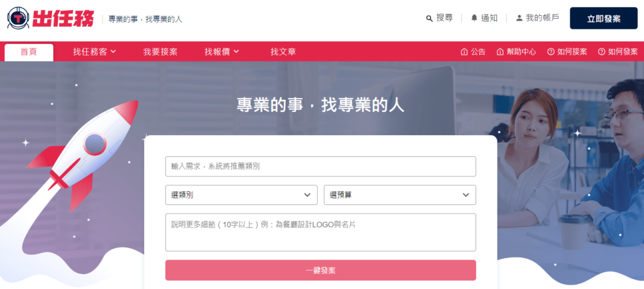Click the question icon beside 如何接案
This screenshot has height=289, width=644.
pyautogui.click(x=550, y=52)
